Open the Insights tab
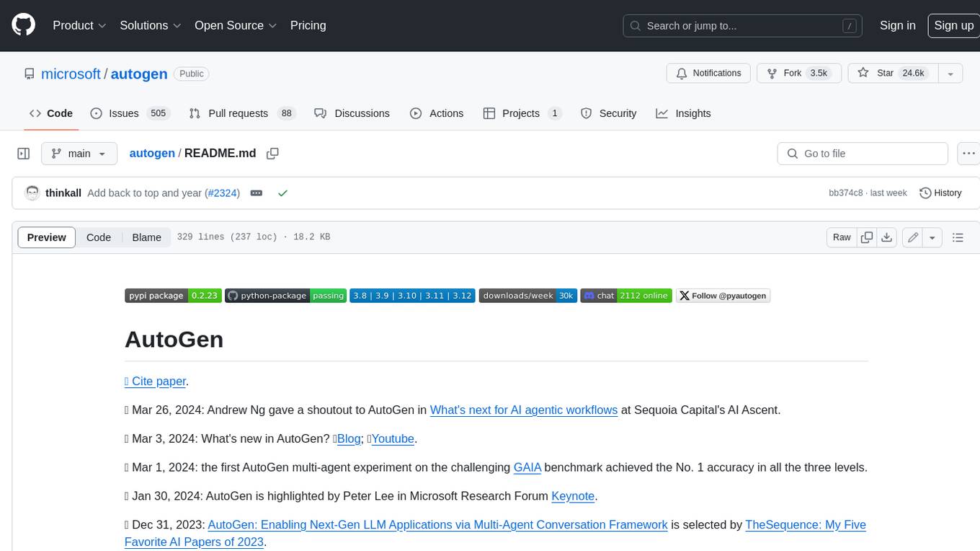The height and width of the screenshot is (551, 980). point(683,113)
